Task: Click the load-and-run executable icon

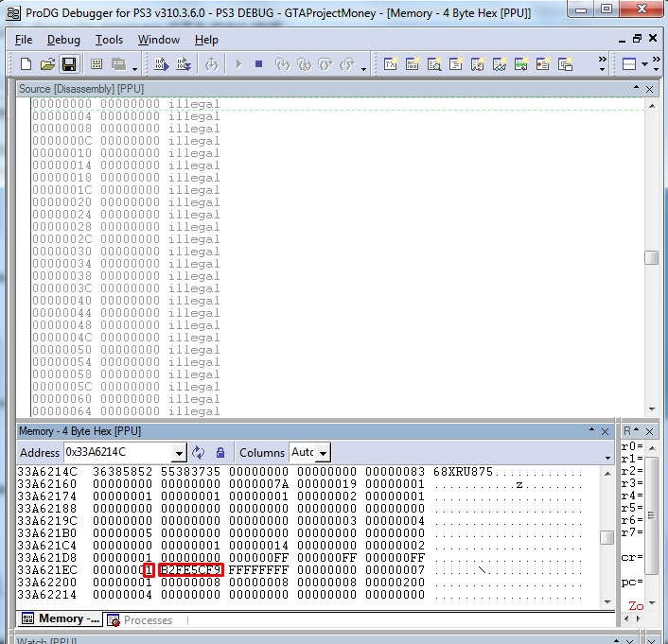Action: [x=162, y=64]
